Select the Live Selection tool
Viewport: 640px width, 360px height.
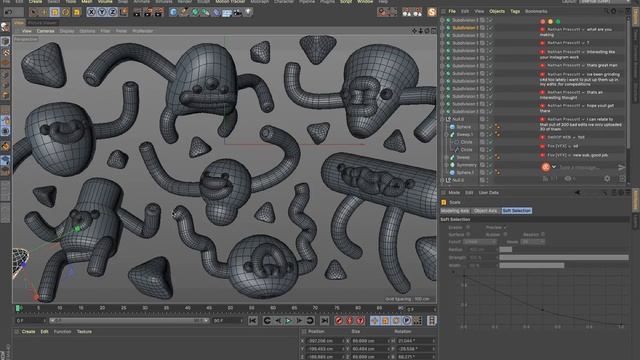tap(34, 12)
